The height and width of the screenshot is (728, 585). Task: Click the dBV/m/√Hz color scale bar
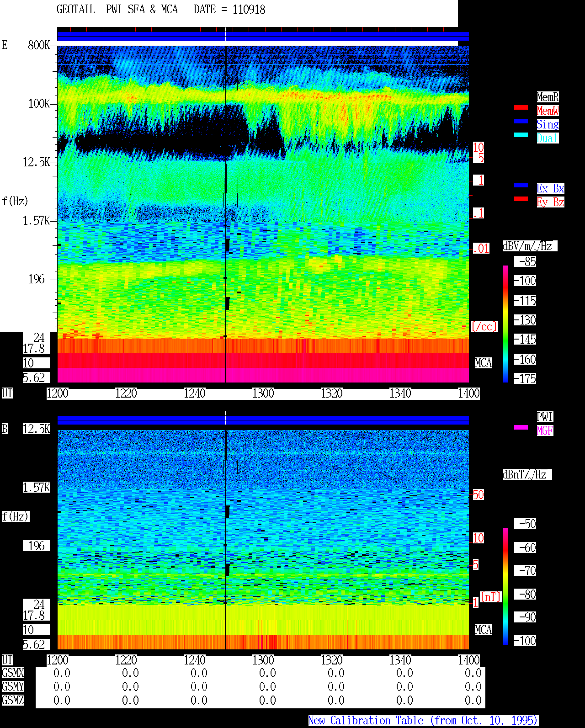point(505,324)
